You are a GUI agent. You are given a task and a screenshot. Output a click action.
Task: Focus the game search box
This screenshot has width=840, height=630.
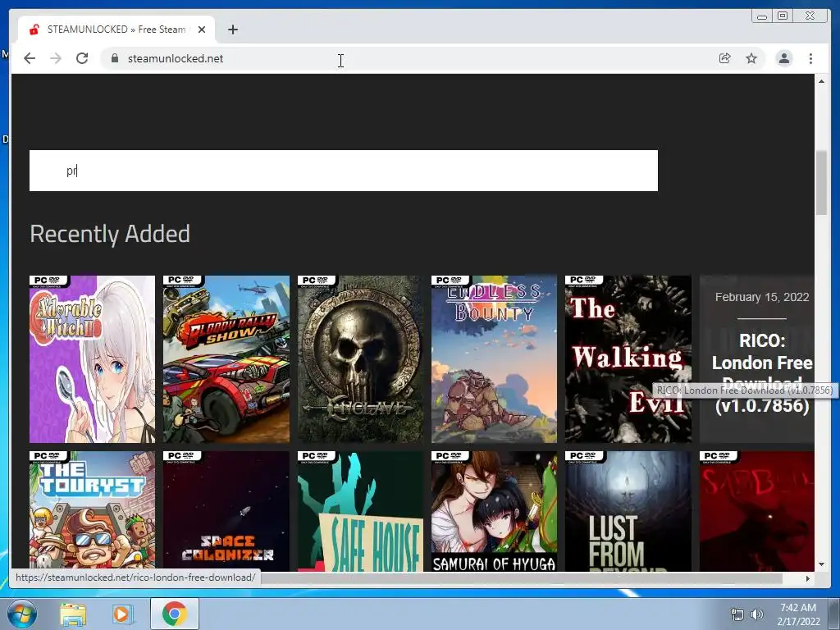pyautogui.click(x=344, y=171)
